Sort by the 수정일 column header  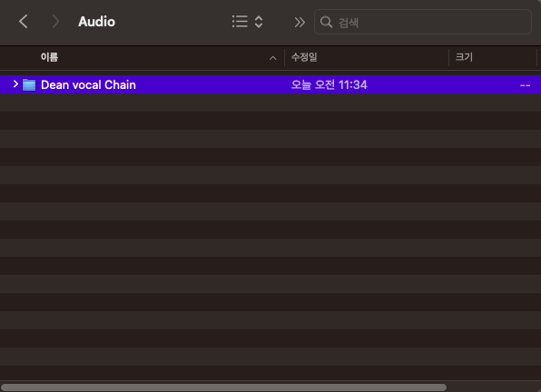click(x=304, y=57)
